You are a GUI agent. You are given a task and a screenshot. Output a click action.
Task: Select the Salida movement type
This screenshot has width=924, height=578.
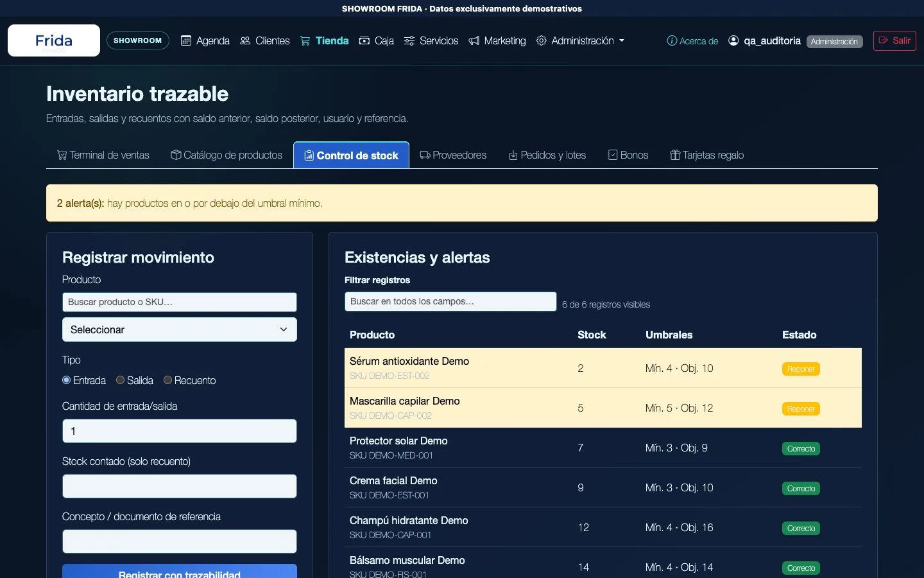[x=120, y=380]
